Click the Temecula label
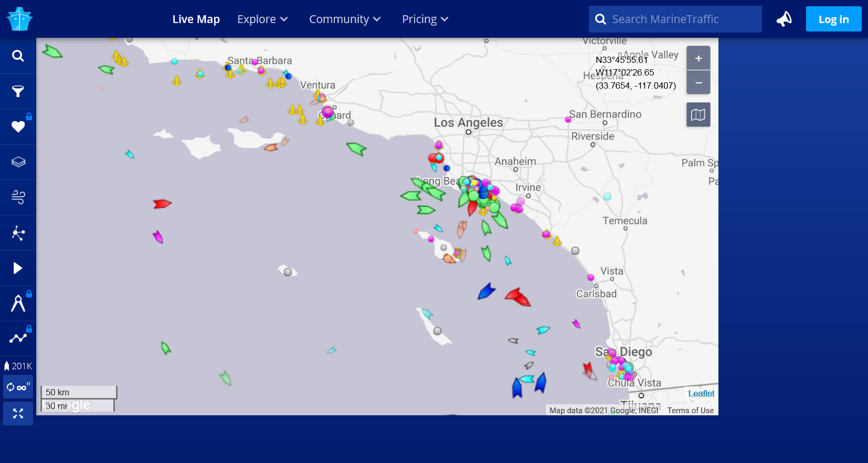 click(624, 221)
